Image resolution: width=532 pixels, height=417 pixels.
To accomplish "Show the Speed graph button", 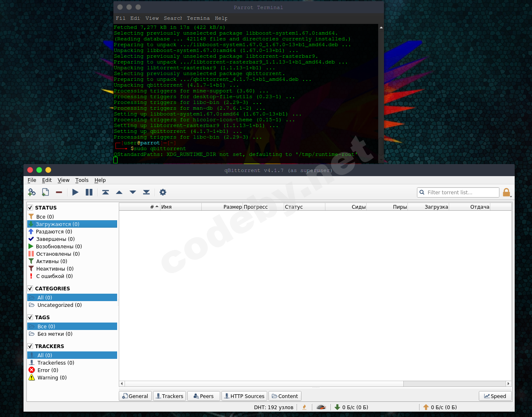I will tap(495, 396).
